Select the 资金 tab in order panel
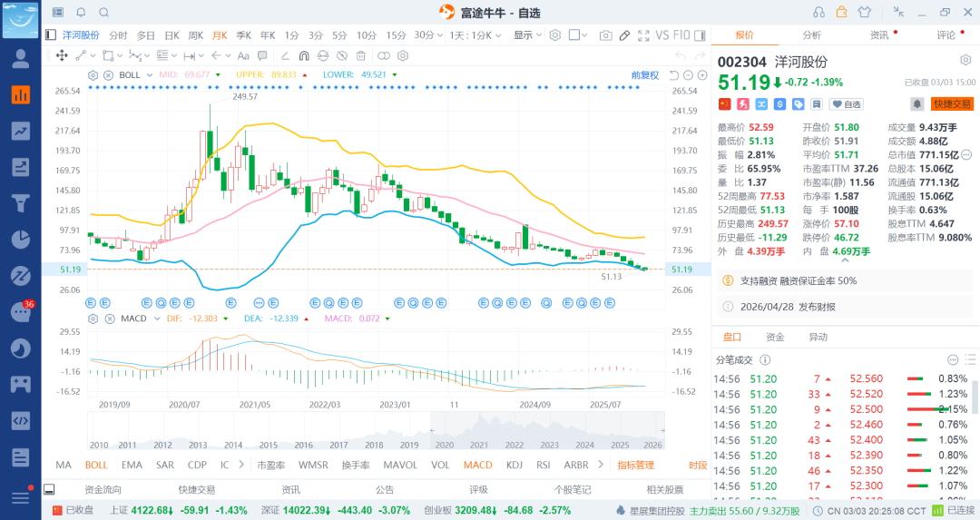This screenshot has width=980, height=520. point(775,337)
